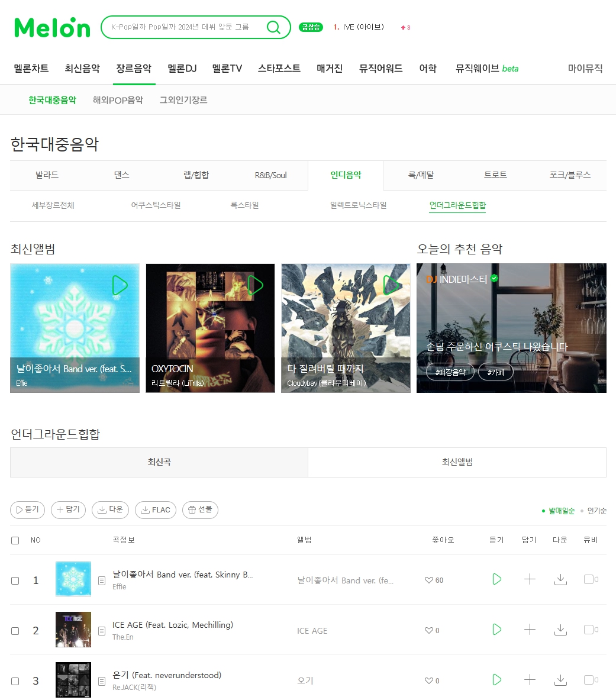This screenshot has height=700, width=616.
Task: Select the 랩/힙합 genre tab
Action: coord(196,175)
